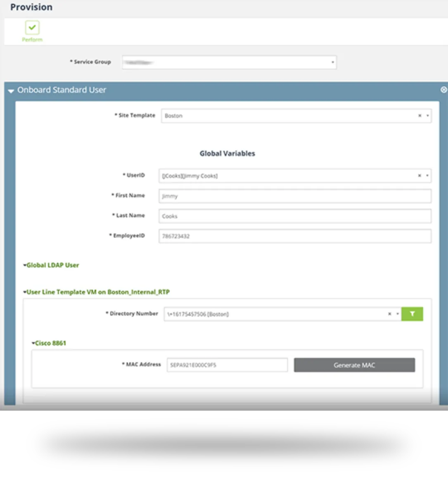Click the green Perform checkmark icon

click(32, 28)
